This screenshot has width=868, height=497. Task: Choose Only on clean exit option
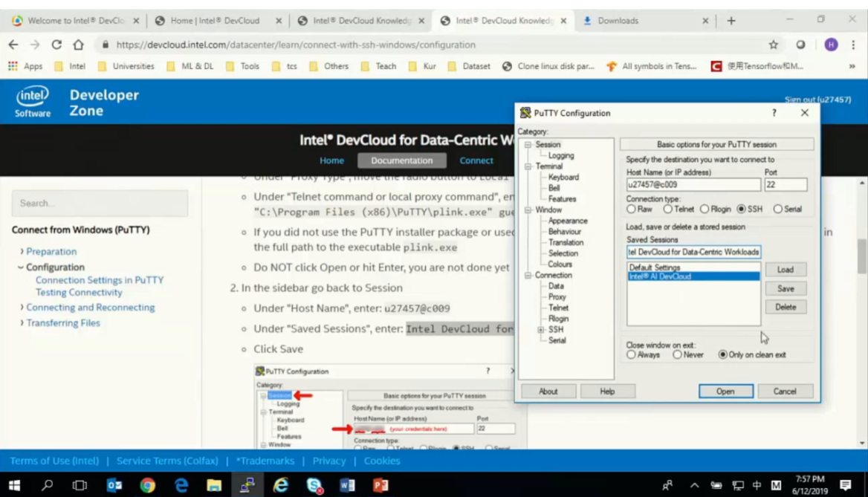[x=722, y=355]
